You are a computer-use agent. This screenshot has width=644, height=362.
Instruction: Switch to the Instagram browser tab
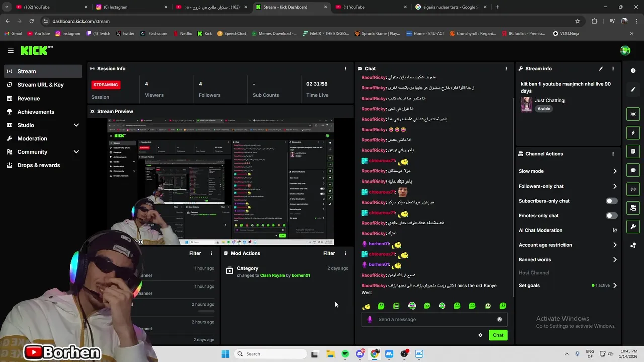pos(131,7)
